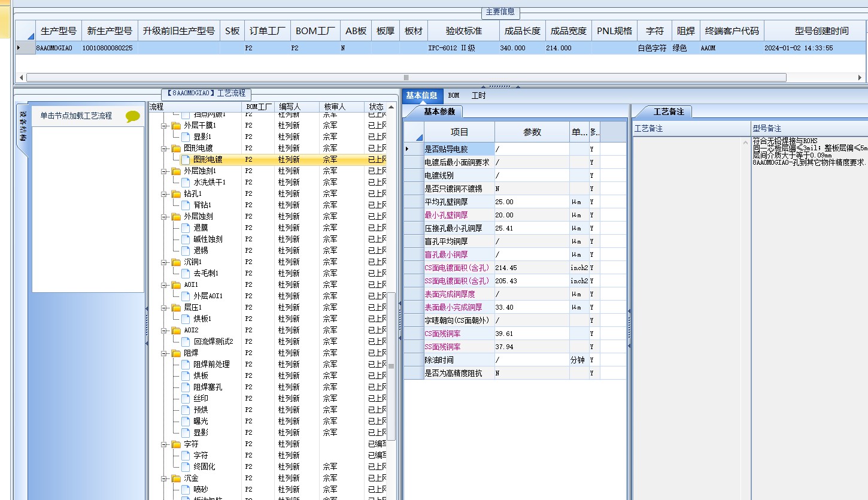Click the 编写人 column header in tree
This screenshot has height=500, width=868.
tap(298, 107)
